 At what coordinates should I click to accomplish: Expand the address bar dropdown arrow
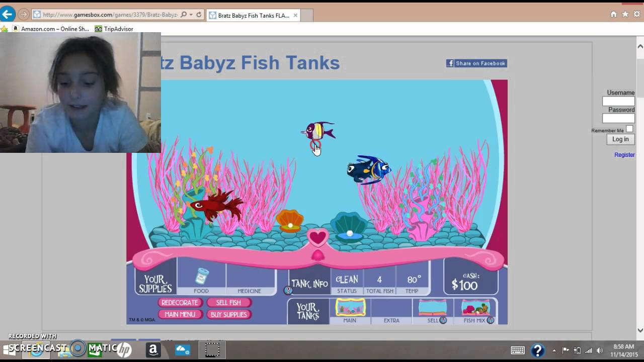(x=191, y=15)
